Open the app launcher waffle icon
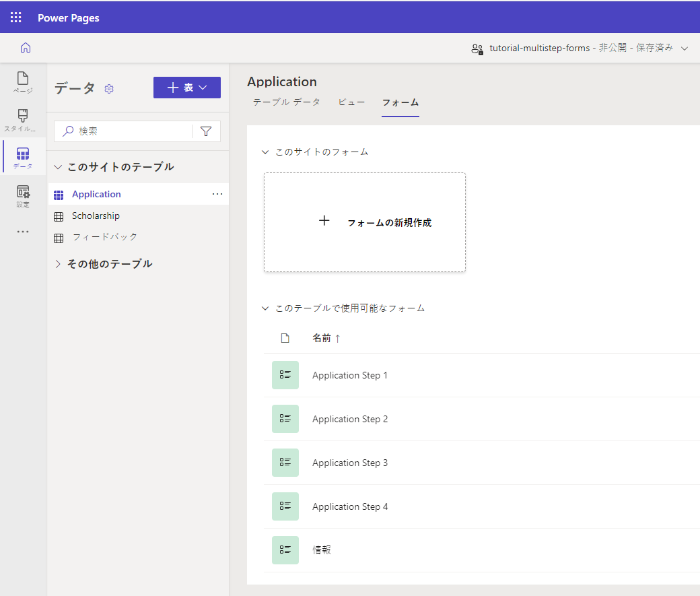This screenshot has height=596, width=700. click(x=15, y=17)
